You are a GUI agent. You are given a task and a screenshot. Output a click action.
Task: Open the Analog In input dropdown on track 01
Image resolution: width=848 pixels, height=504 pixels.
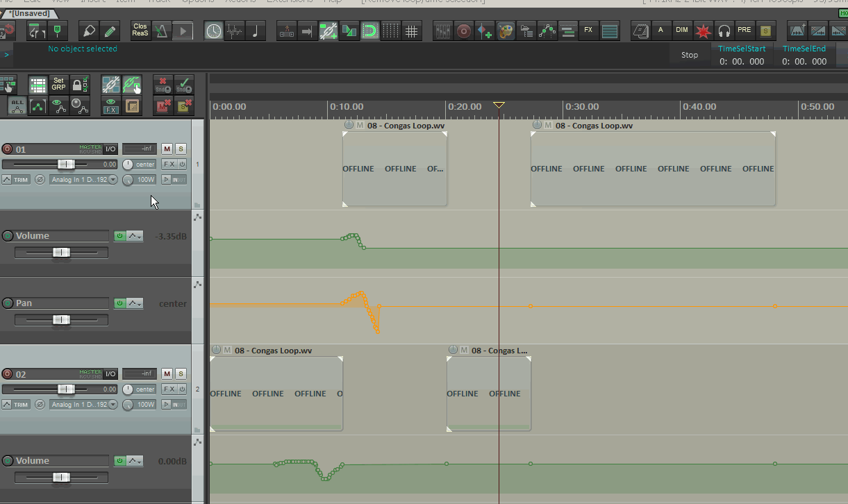tap(83, 180)
